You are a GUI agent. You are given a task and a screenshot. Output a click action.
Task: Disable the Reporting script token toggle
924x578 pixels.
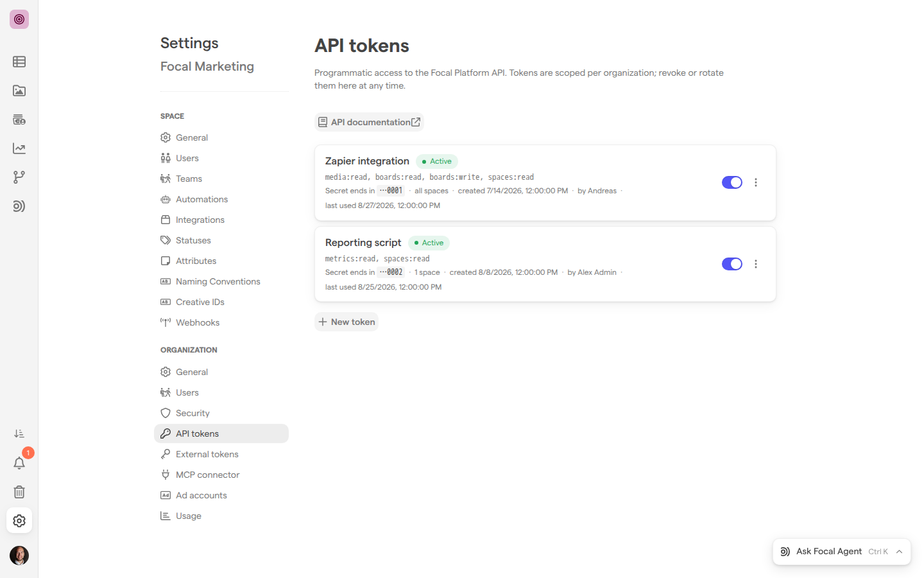(x=732, y=264)
